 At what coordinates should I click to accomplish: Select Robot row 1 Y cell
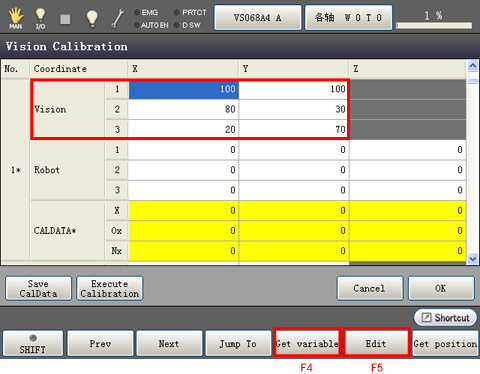click(294, 150)
